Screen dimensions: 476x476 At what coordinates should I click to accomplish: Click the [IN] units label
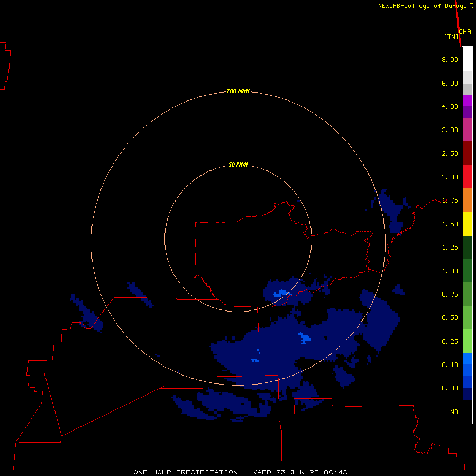pyautogui.click(x=452, y=36)
